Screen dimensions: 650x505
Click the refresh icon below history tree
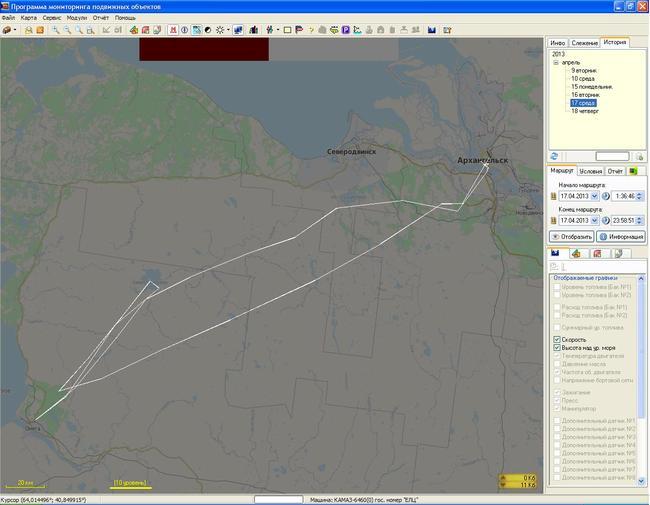554,156
